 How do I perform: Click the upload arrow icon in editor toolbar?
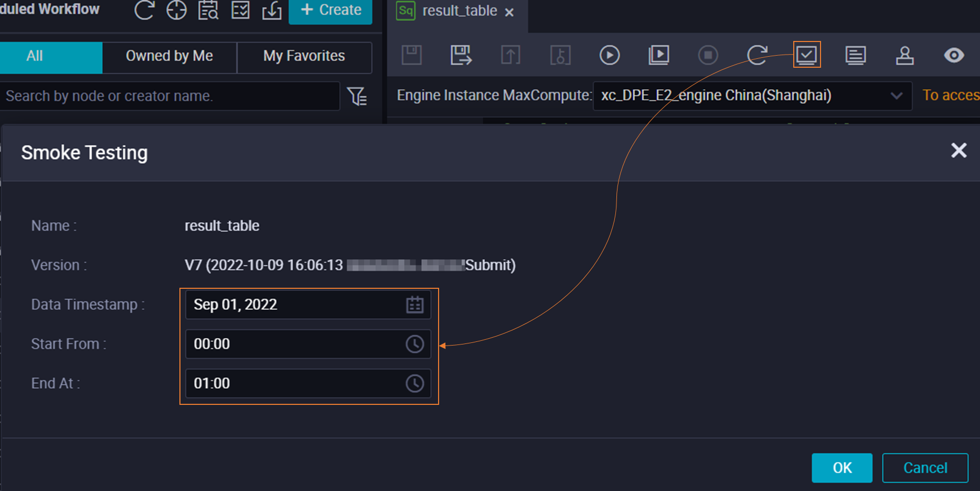[510, 55]
